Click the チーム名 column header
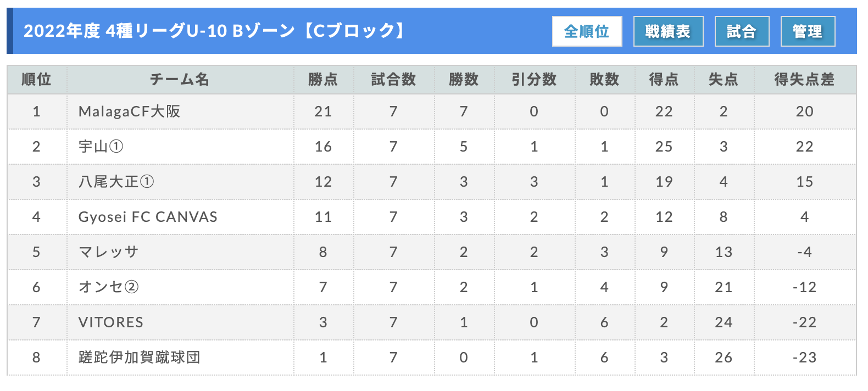The width and height of the screenshot is (868, 391). [180, 80]
